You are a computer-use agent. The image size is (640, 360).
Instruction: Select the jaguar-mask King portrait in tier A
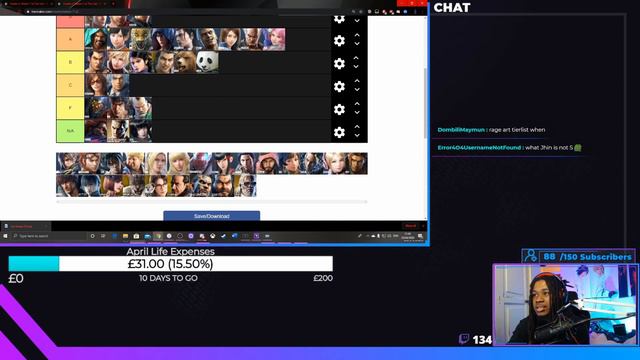(x=140, y=39)
